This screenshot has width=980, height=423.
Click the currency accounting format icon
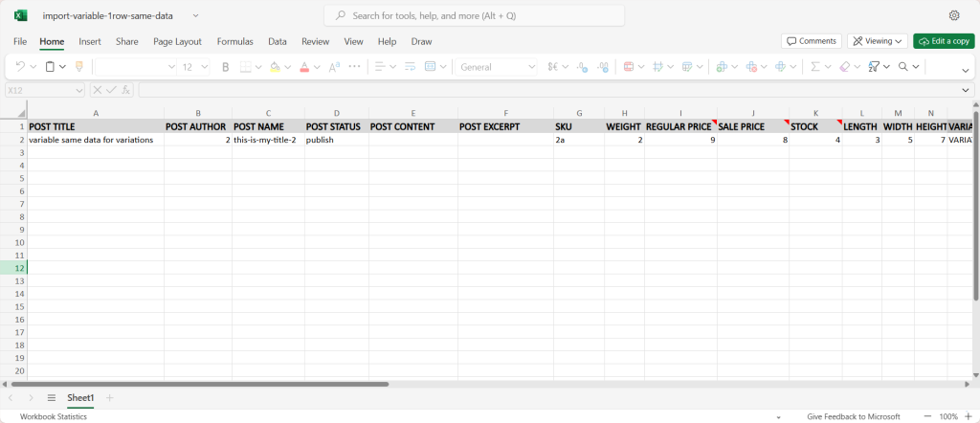point(552,67)
